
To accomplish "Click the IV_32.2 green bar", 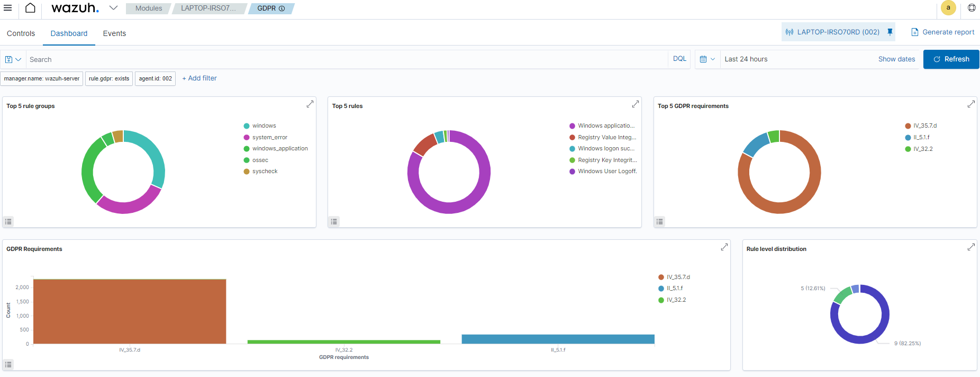I will click(x=344, y=342).
